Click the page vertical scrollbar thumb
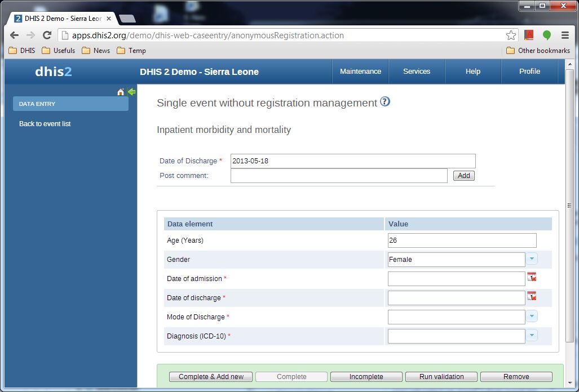579x392 pixels. coord(570,206)
